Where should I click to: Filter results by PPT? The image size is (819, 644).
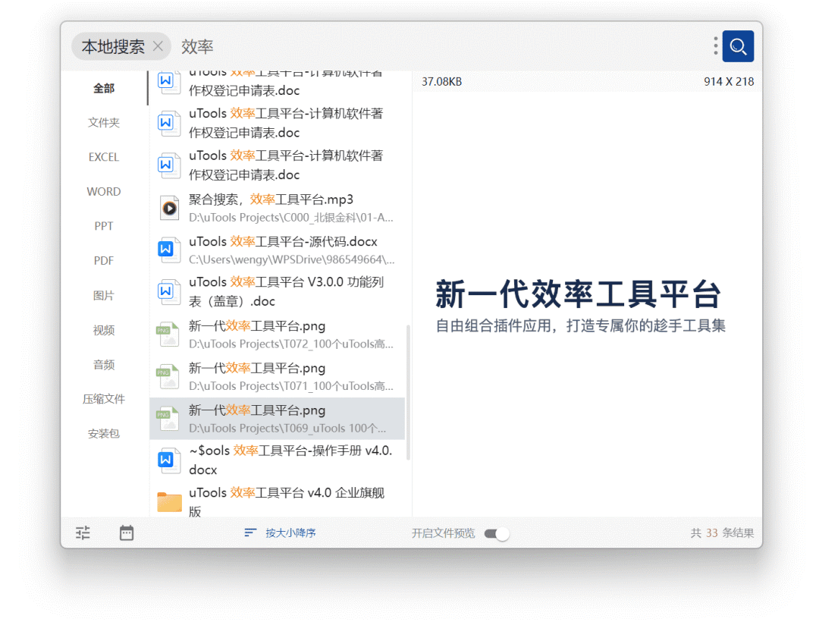coord(104,226)
